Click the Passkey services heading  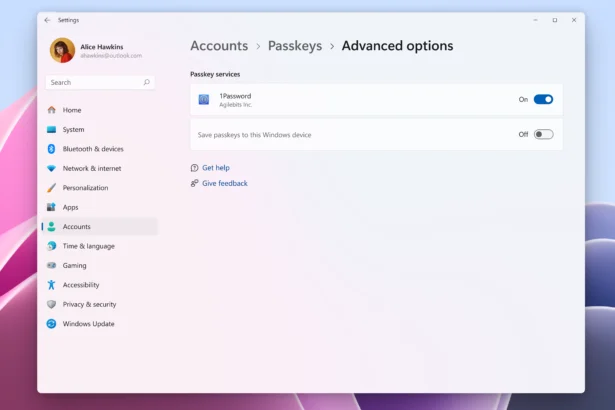point(215,74)
